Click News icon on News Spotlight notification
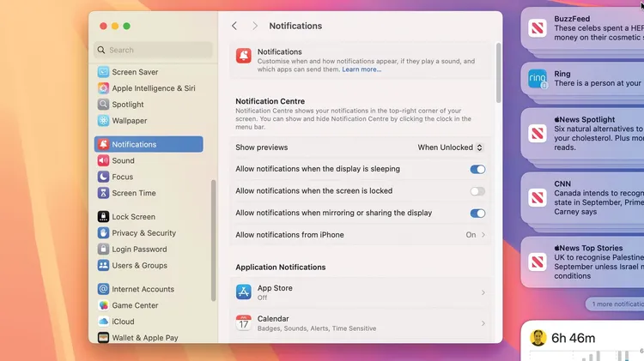Image resolution: width=644 pixels, height=361 pixels. 538,133
